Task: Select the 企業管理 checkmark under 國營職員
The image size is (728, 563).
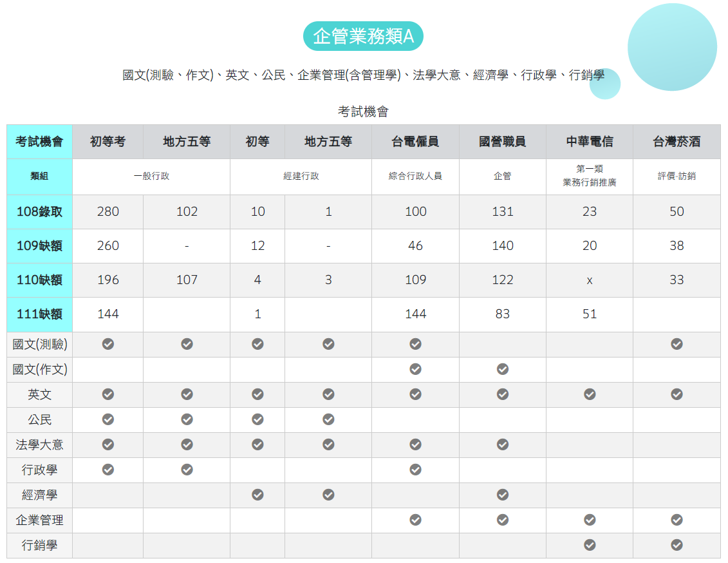Action: [503, 520]
